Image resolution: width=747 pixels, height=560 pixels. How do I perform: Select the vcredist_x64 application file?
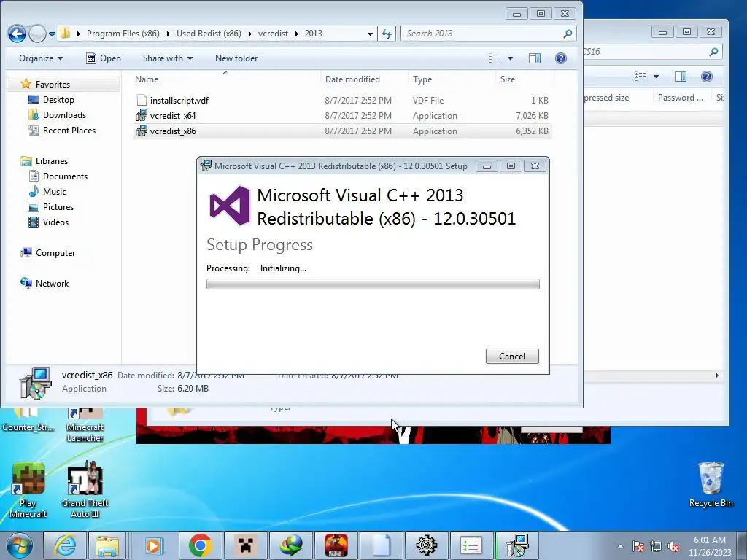(x=342, y=116)
